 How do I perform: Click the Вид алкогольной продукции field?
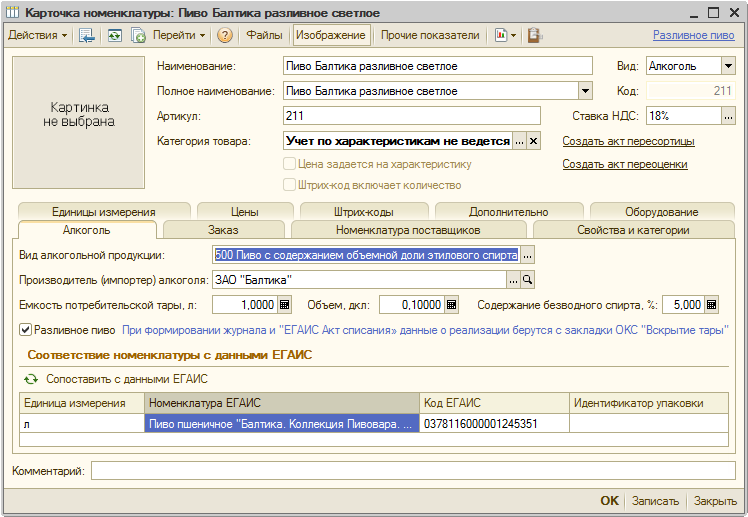(366, 255)
